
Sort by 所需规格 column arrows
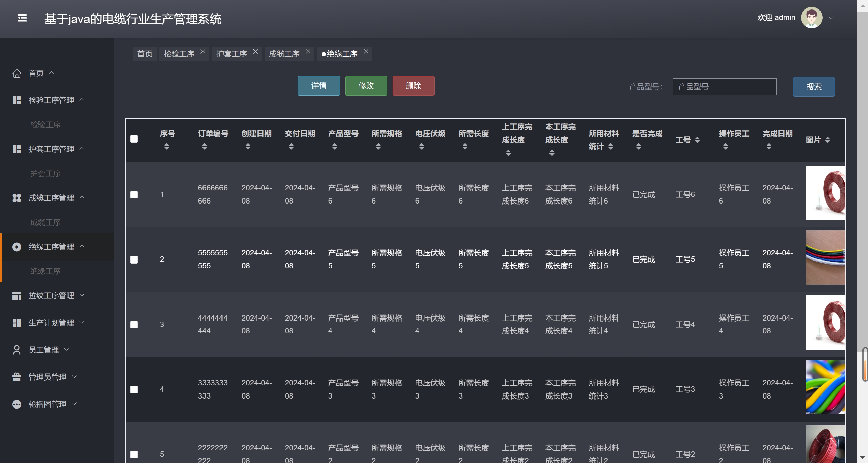(378, 147)
